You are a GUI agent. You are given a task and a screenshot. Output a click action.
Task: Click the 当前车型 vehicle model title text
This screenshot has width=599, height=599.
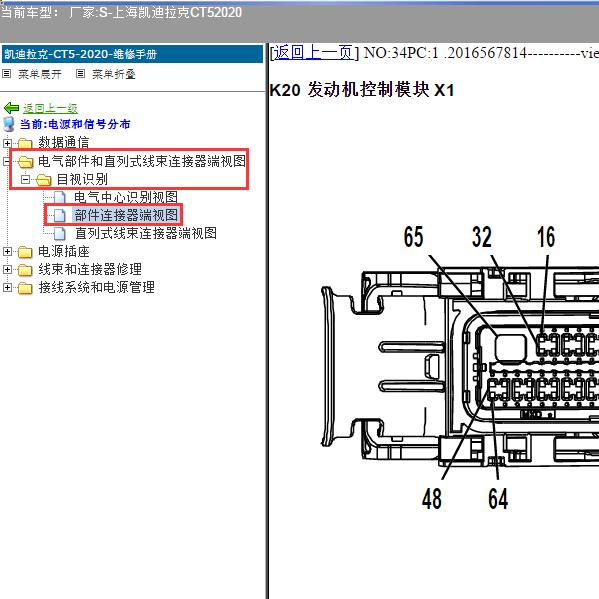pyautogui.click(x=121, y=13)
